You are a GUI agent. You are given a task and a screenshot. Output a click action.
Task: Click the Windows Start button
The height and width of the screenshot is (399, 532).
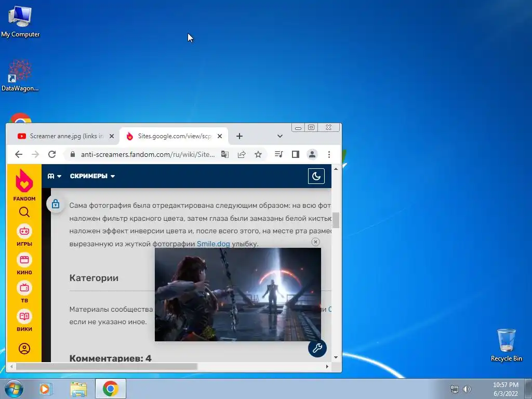coord(13,389)
